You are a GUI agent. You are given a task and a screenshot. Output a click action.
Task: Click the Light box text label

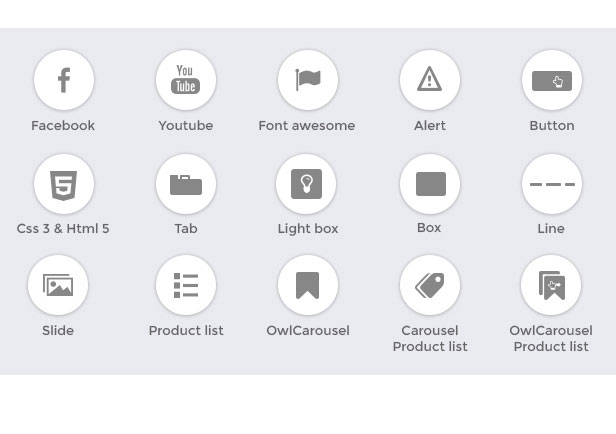click(308, 229)
